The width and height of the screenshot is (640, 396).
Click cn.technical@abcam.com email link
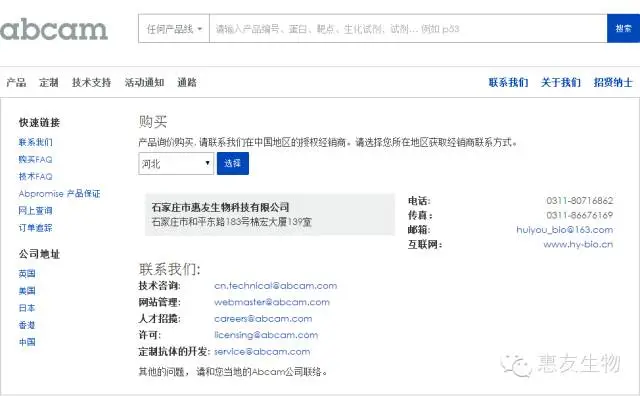point(276,286)
